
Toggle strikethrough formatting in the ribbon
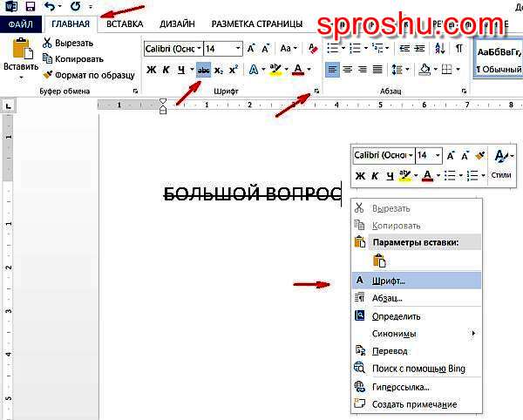[203, 70]
